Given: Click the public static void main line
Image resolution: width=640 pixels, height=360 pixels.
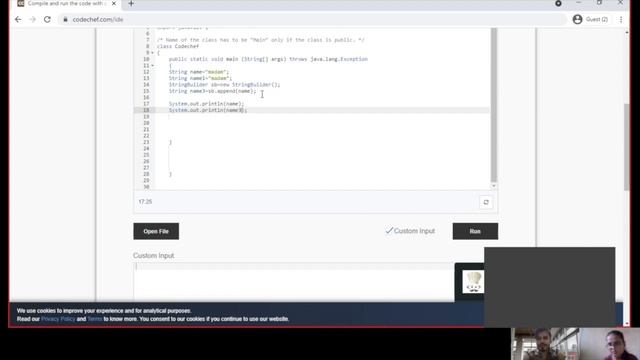Looking at the screenshot, I should (268, 59).
